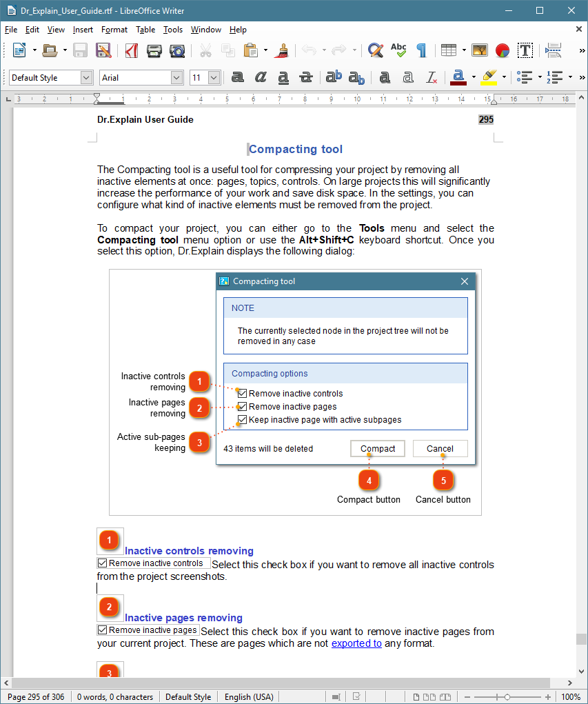The image size is (588, 704).
Task: Toggle italic formatting
Action: 261,77
